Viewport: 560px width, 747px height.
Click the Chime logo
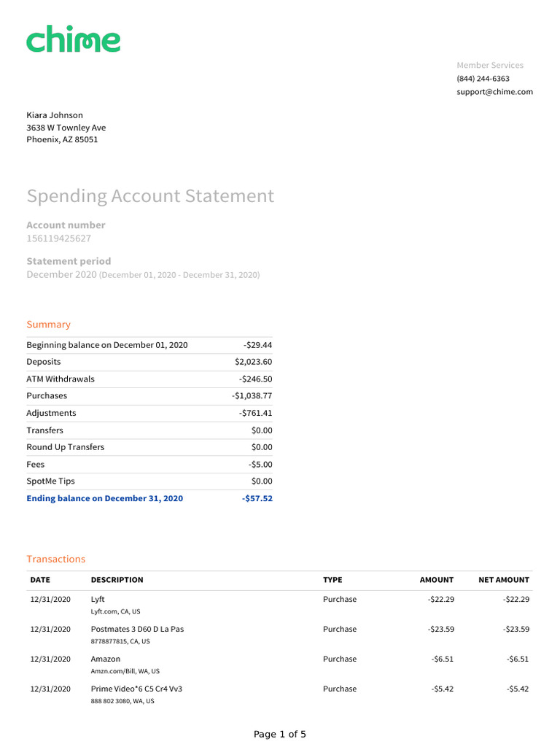(74, 39)
